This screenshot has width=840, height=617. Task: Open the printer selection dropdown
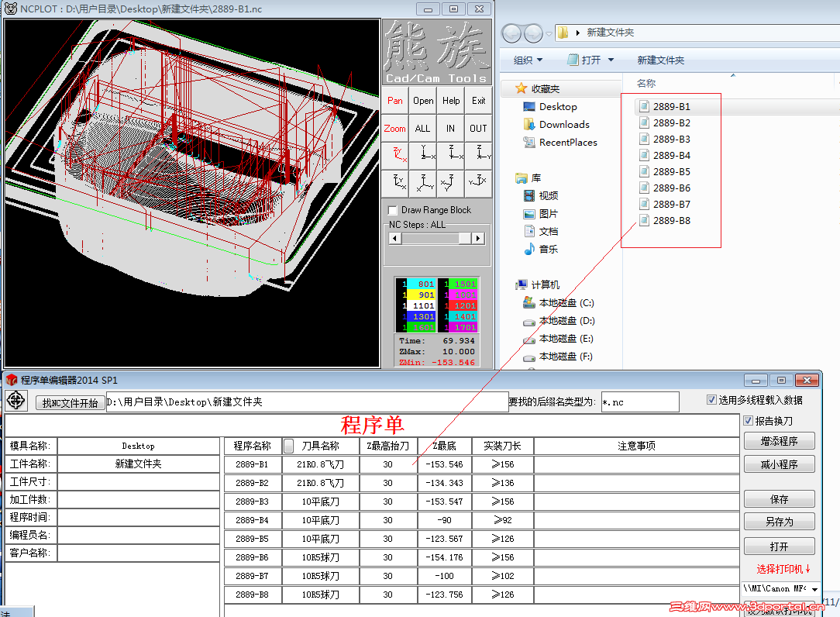coord(815,588)
